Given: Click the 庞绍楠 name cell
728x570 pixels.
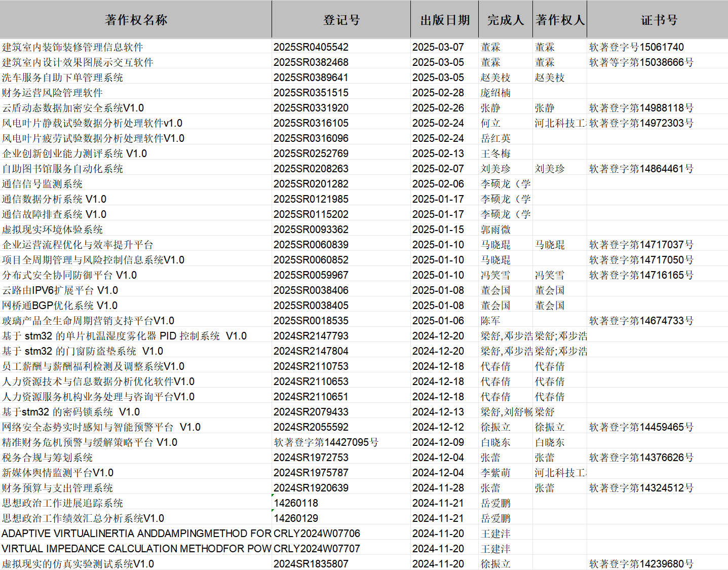Looking at the screenshot, I should coord(495,93).
